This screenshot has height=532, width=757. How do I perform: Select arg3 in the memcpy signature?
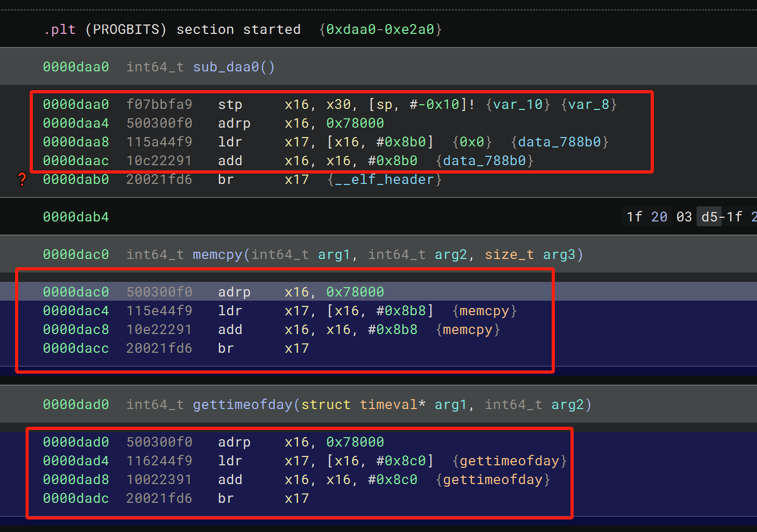click(x=560, y=254)
